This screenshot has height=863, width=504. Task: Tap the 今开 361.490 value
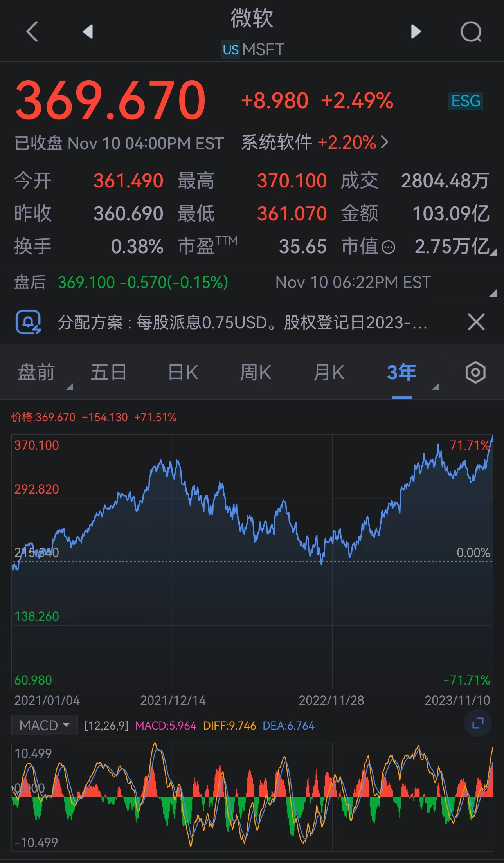(x=128, y=181)
